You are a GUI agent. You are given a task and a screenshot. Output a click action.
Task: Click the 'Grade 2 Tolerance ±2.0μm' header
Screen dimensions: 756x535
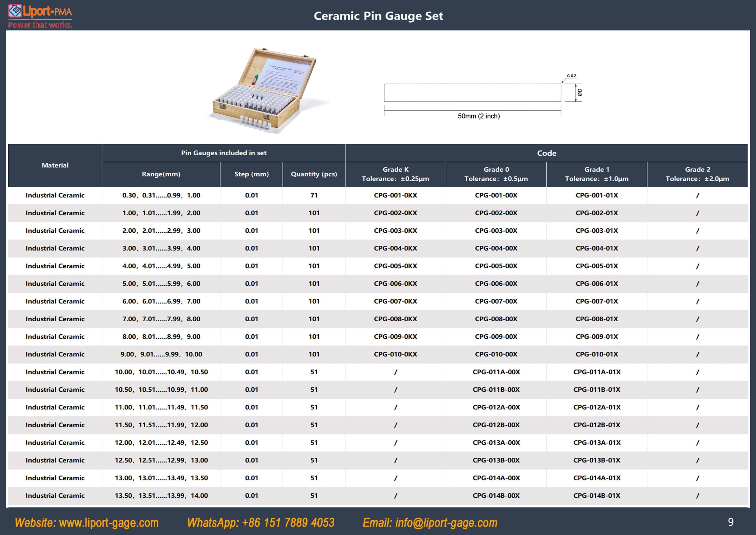698,174
